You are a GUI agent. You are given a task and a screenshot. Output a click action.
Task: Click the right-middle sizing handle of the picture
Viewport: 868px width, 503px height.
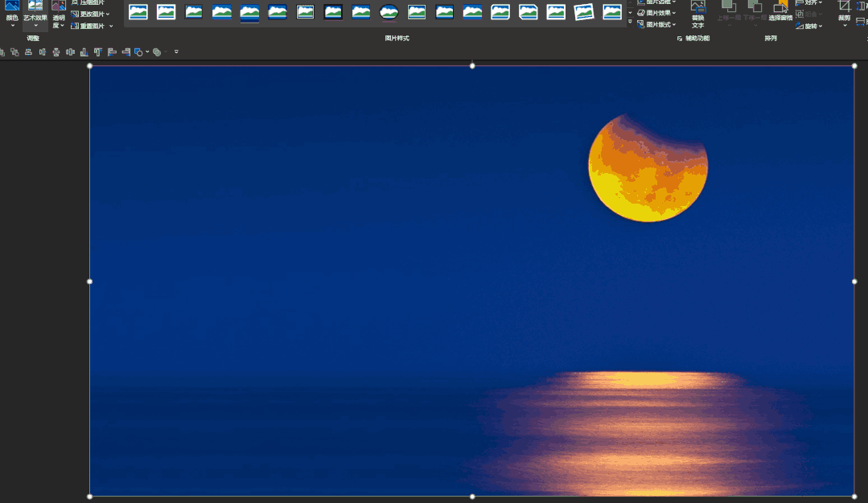tap(854, 282)
